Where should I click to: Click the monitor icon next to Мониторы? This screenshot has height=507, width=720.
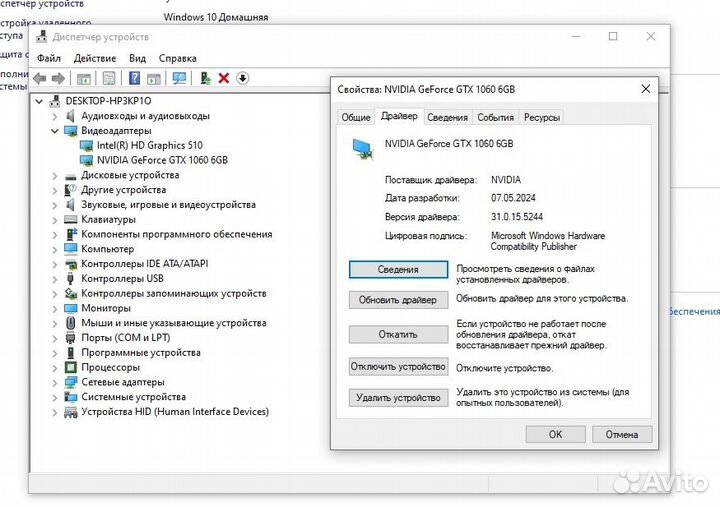(71, 308)
